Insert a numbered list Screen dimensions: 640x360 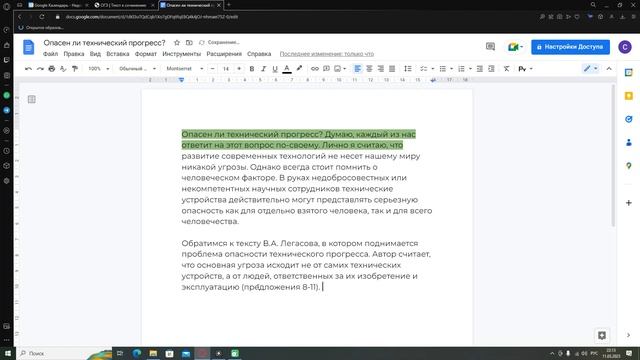[x=461, y=69]
